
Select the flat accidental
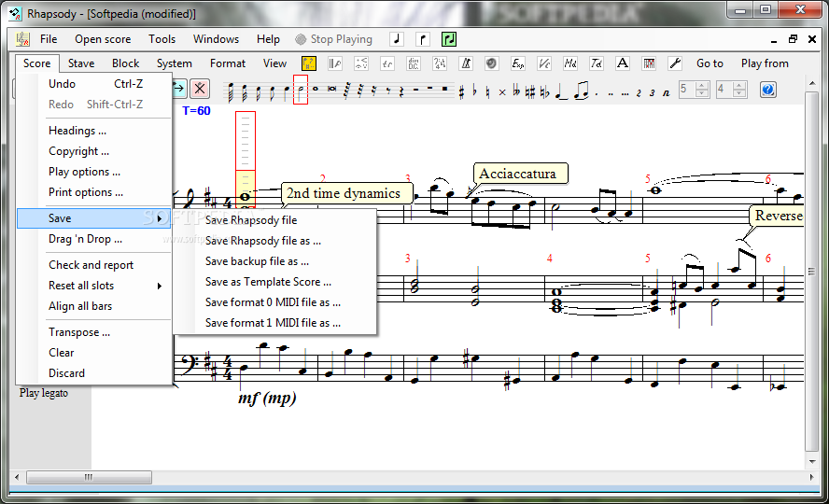(x=474, y=91)
